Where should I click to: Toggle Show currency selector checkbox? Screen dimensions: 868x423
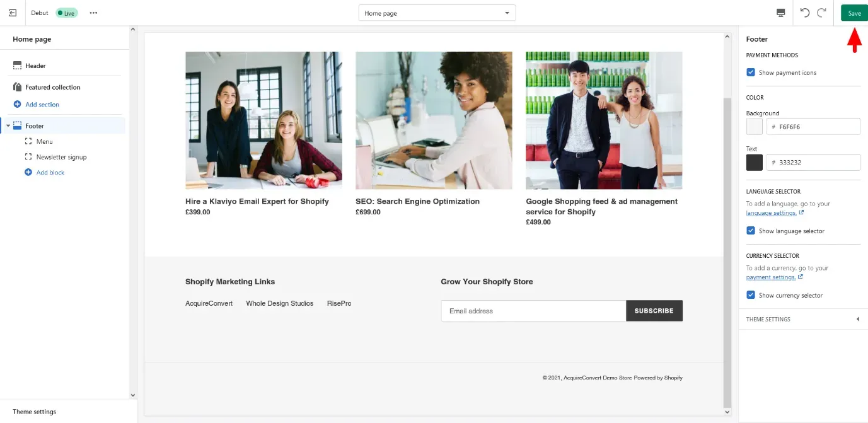(751, 295)
